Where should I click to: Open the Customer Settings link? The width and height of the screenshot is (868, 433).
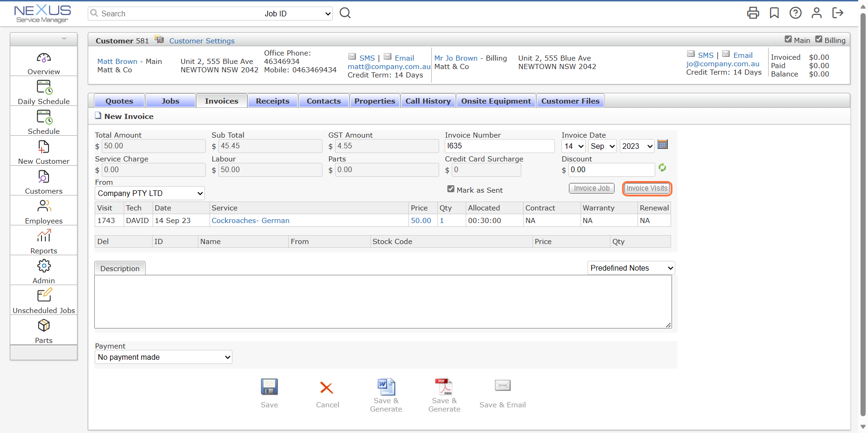pos(202,41)
